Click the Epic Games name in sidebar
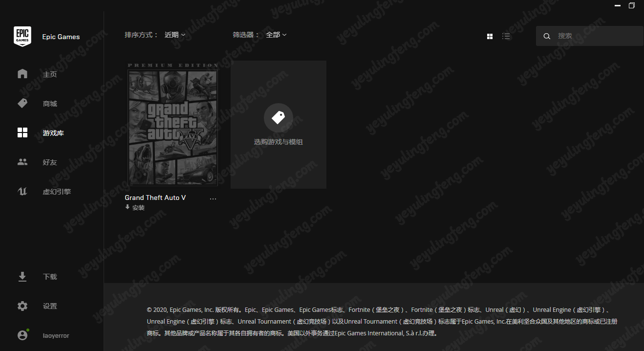Image resolution: width=644 pixels, height=351 pixels. [x=61, y=37]
